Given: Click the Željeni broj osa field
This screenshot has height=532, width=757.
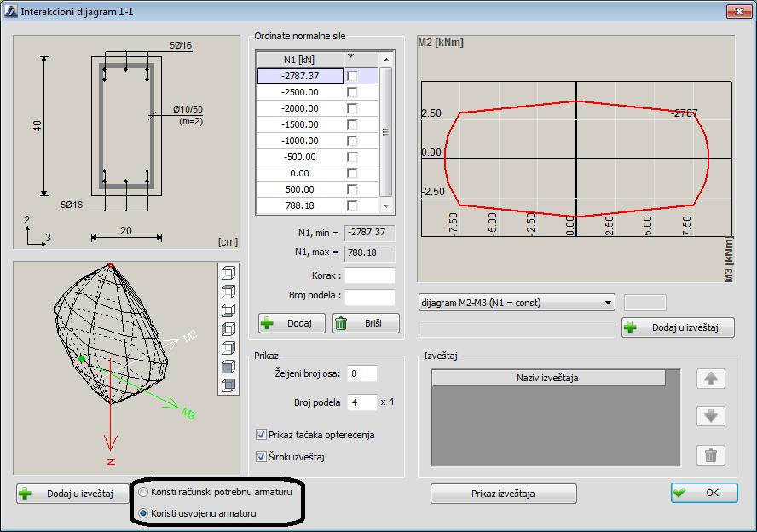Looking at the screenshot, I should (x=362, y=373).
